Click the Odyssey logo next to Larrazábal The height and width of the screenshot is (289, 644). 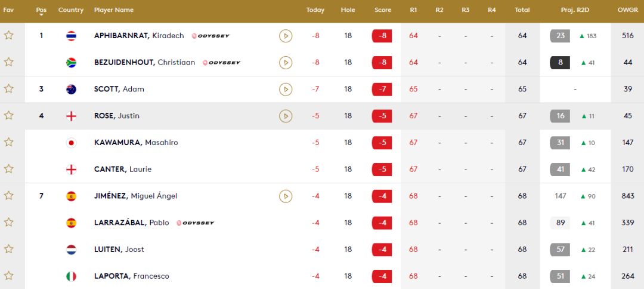click(196, 223)
